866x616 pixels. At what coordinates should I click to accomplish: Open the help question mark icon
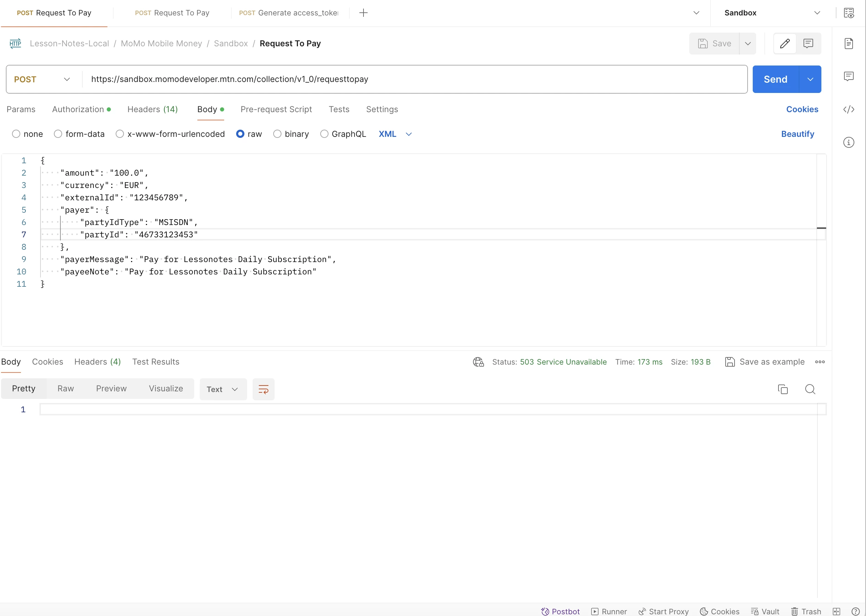click(x=855, y=612)
